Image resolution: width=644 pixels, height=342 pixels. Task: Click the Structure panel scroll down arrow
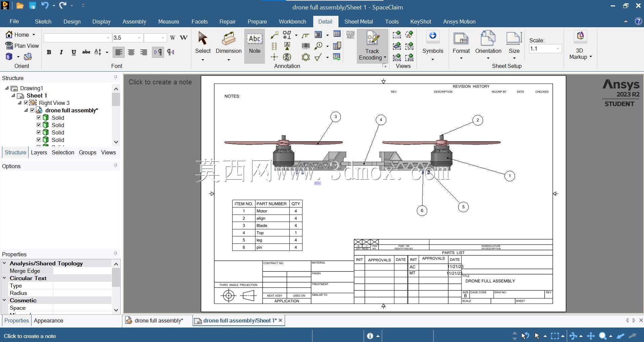click(x=116, y=142)
